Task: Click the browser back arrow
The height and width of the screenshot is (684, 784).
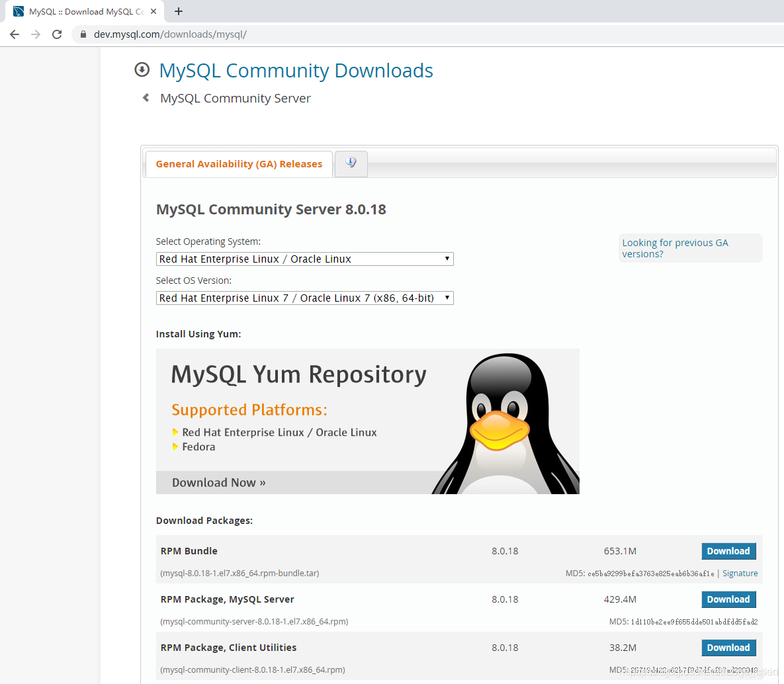Action: pyautogui.click(x=15, y=34)
